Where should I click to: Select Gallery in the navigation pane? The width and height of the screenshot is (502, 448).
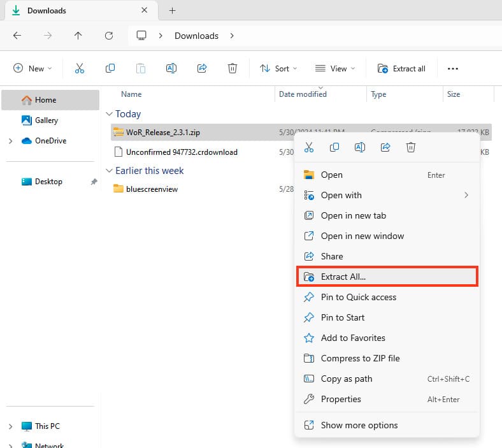tap(46, 120)
